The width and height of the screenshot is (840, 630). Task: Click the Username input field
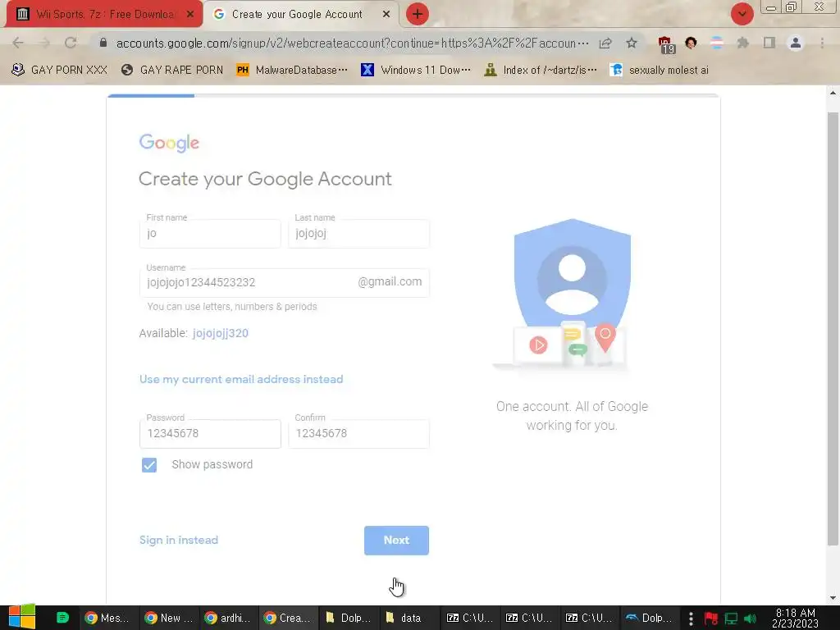coord(284,282)
